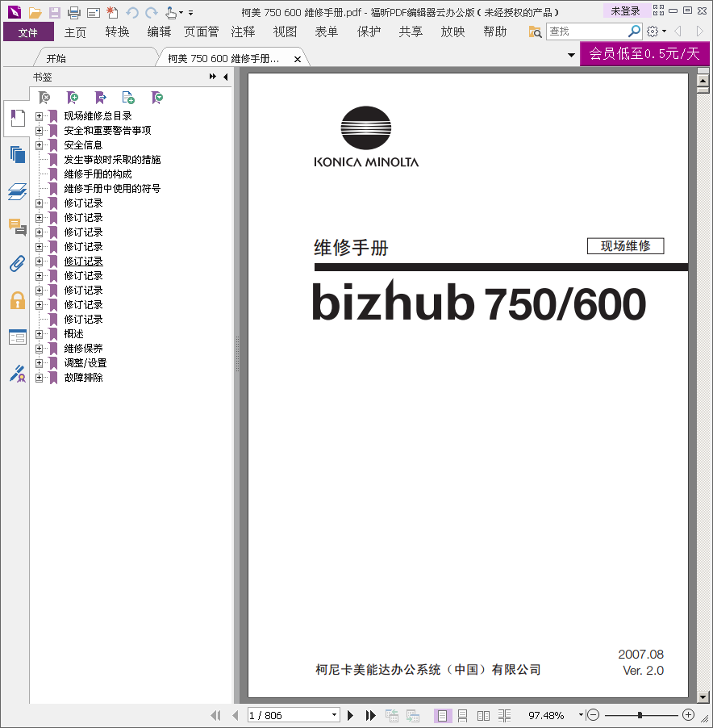Switch to facing pages view mode
The width and height of the screenshot is (713, 728).
point(483,715)
